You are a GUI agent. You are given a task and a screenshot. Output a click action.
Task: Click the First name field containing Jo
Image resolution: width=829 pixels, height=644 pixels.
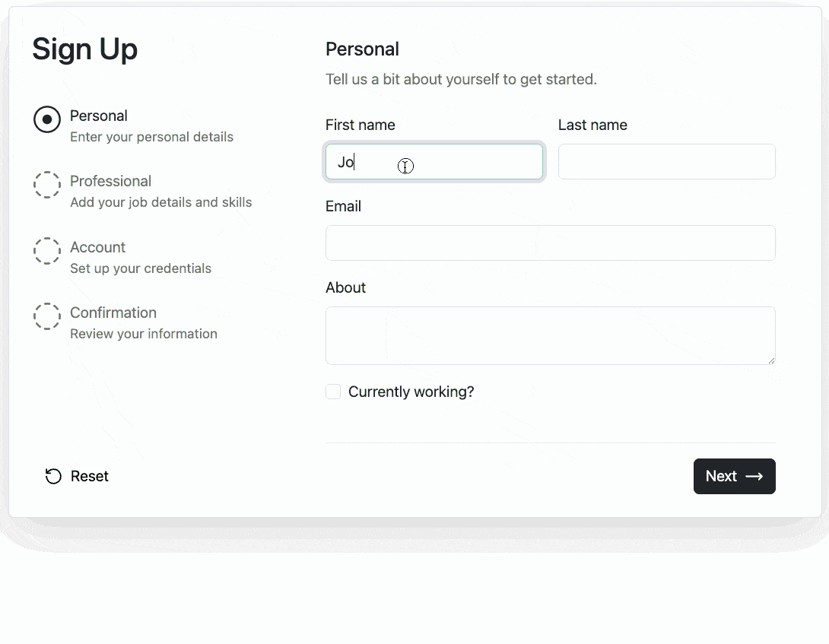click(434, 161)
